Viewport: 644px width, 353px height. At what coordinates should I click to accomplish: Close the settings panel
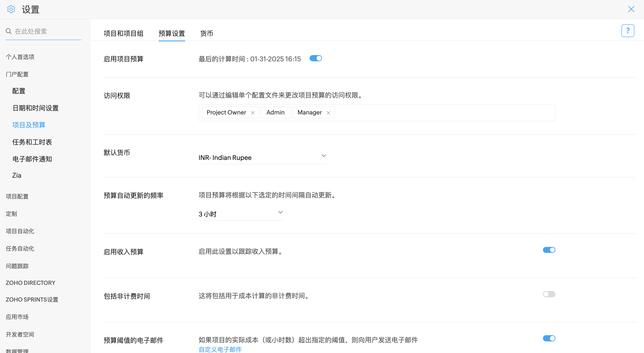click(631, 9)
